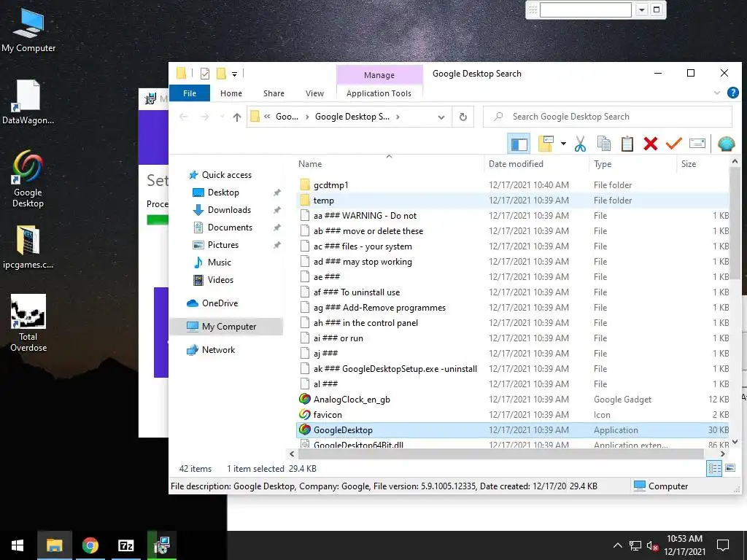Open recent locations dropdown arrow
This screenshot has width=747, height=560.
pyautogui.click(x=222, y=117)
